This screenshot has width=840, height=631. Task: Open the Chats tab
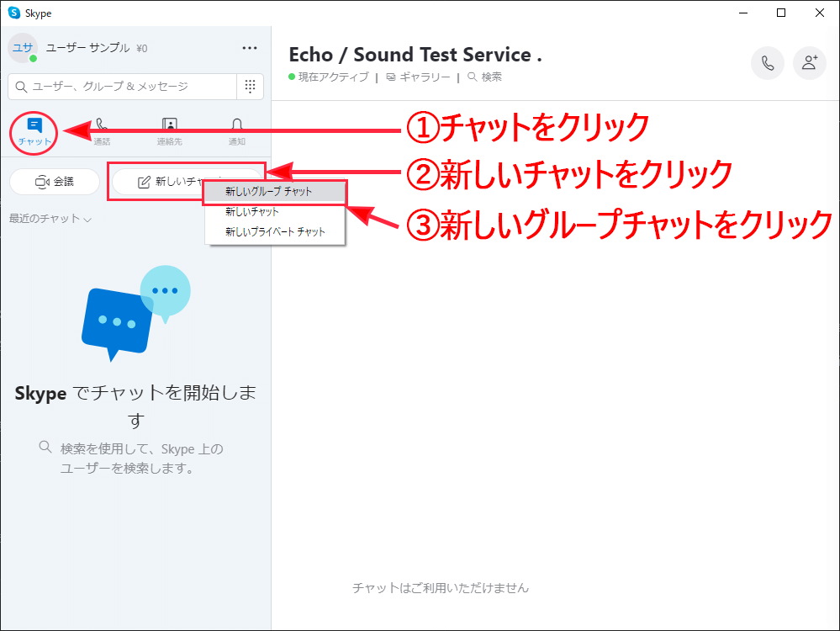[x=34, y=131]
